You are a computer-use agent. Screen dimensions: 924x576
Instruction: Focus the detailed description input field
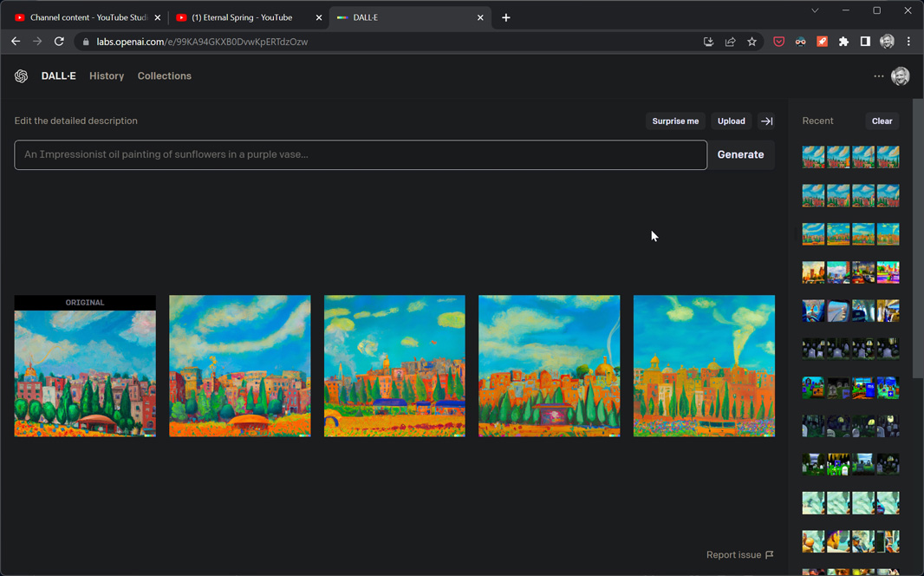point(361,155)
